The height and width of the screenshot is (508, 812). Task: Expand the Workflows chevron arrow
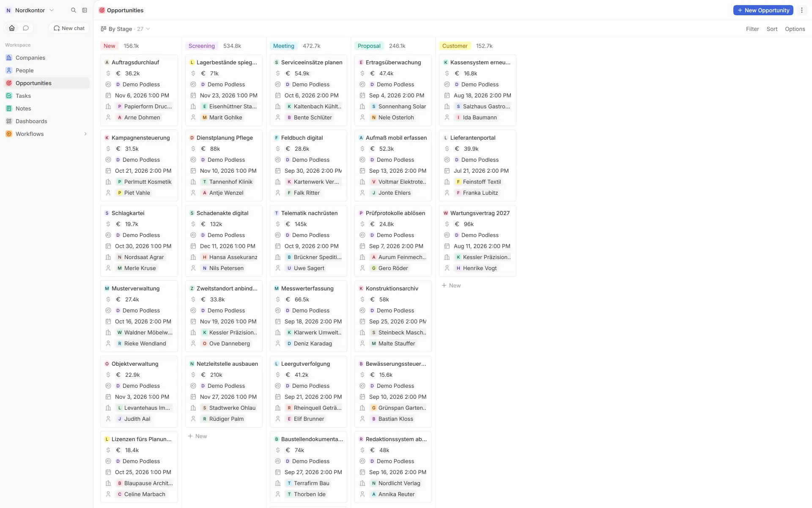coord(85,134)
